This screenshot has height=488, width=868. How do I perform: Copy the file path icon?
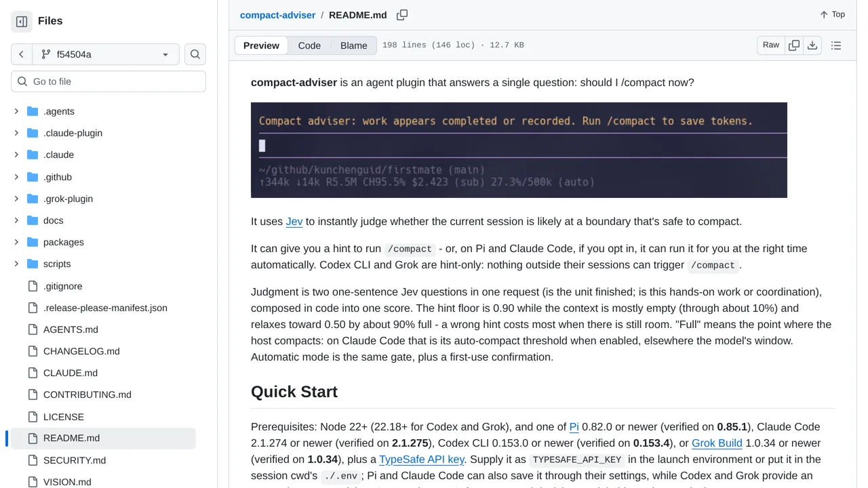pos(402,15)
